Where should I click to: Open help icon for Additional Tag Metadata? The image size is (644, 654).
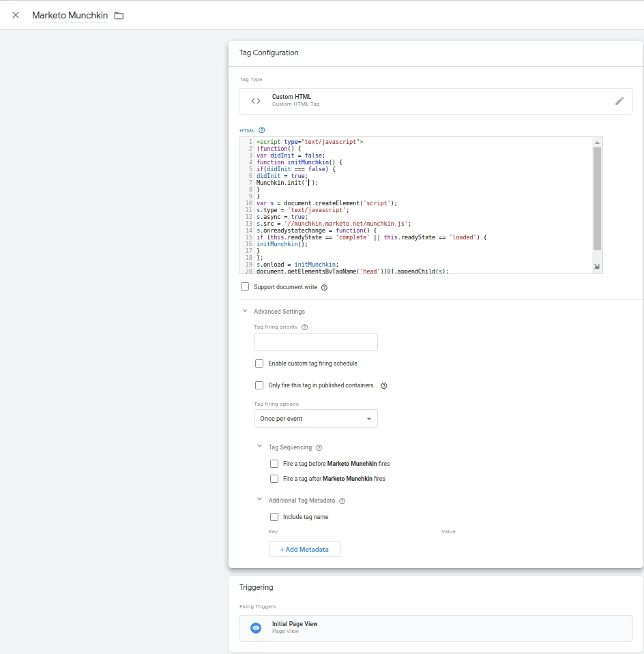[342, 501]
